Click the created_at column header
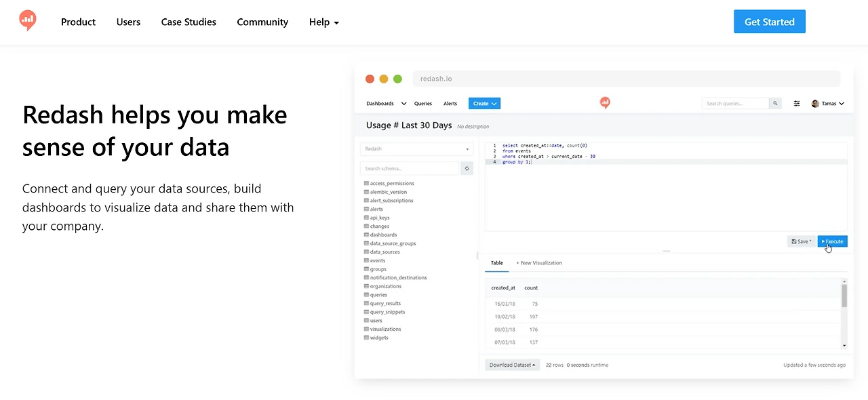The image size is (868, 400). pos(503,288)
